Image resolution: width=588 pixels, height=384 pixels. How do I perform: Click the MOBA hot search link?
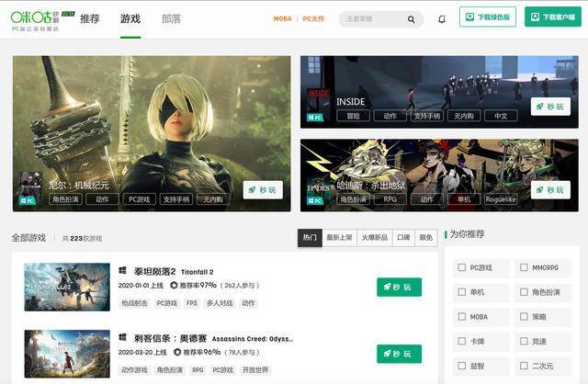pos(282,18)
